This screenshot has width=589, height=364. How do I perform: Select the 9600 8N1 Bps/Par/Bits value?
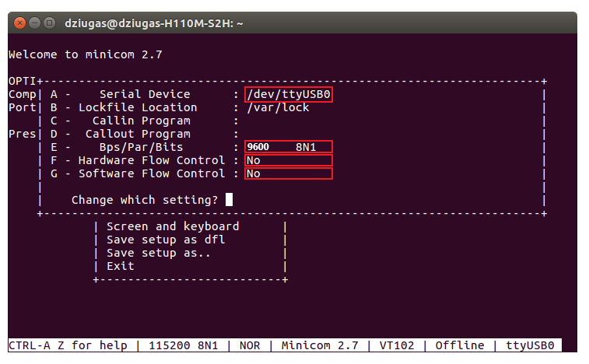click(x=288, y=147)
